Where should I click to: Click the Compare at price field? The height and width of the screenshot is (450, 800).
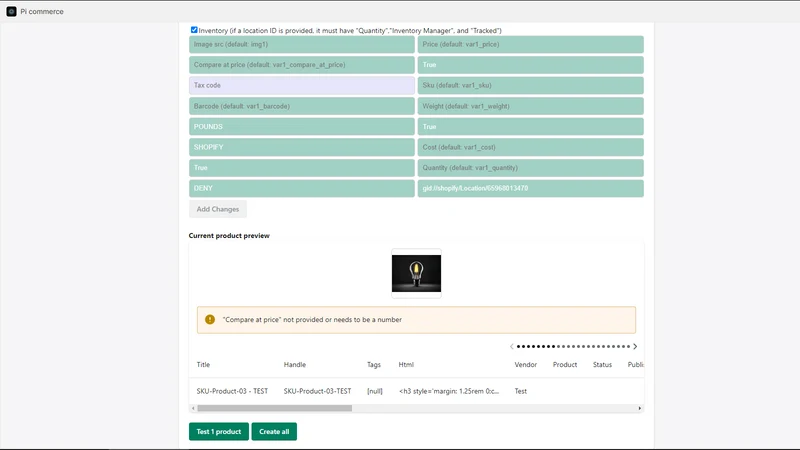tap(302, 65)
